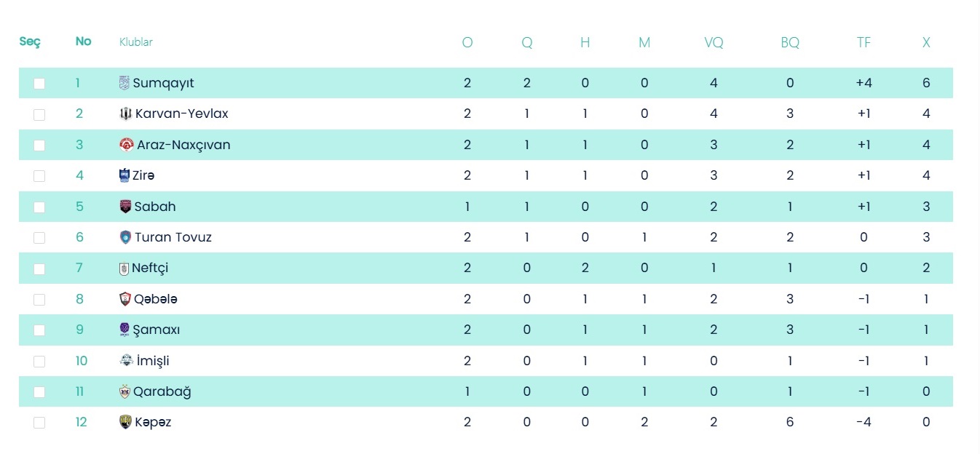The image size is (980, 454).
Task: Check the box in Kəpəz row
Action: (x=39, y=423)
